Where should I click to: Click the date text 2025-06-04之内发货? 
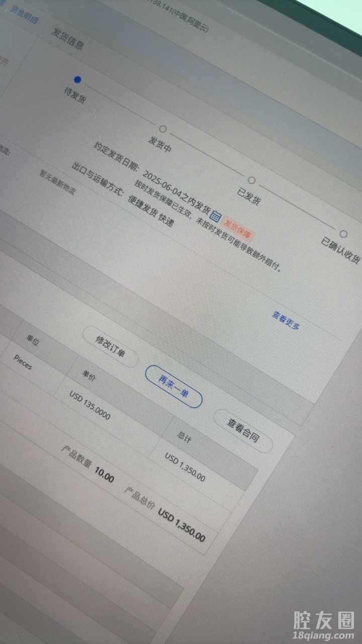click(176, 193)
